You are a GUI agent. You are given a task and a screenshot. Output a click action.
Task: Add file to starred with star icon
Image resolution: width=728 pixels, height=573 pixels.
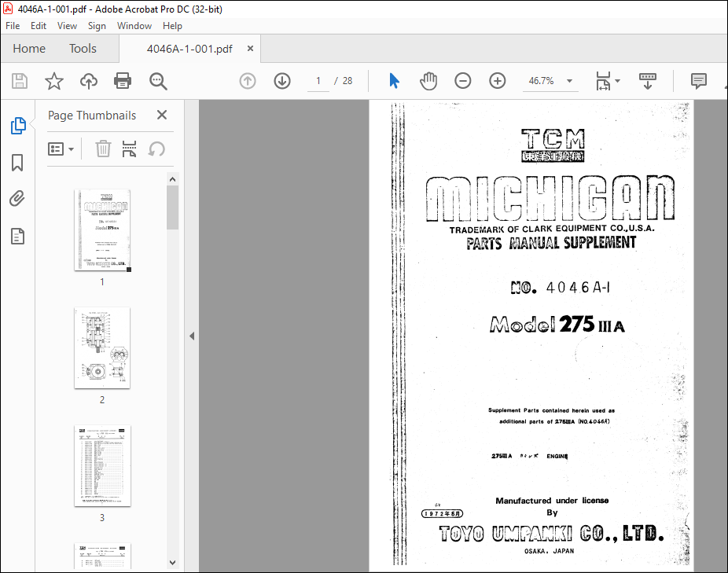pyautogui.click(x=54, y=81)
